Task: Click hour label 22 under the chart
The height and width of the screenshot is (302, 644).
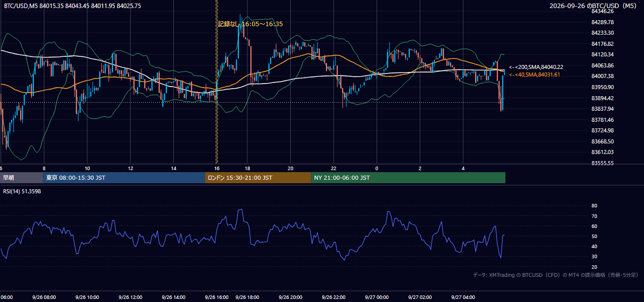Action: (334, 168)
